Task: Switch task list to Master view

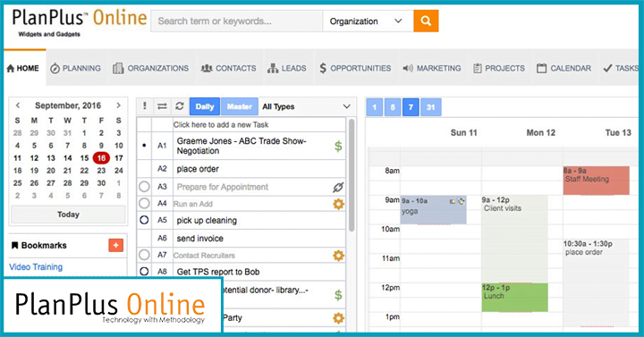Action: tap(240, 106)
